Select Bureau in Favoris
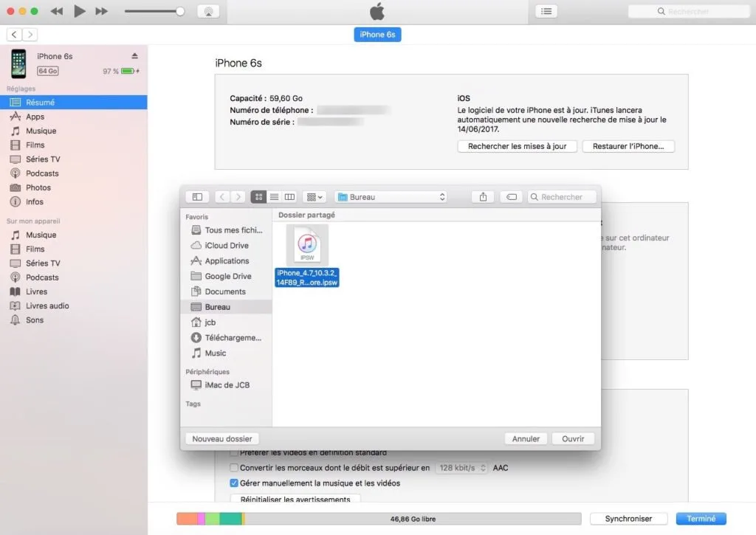 [x=227, y=307]
